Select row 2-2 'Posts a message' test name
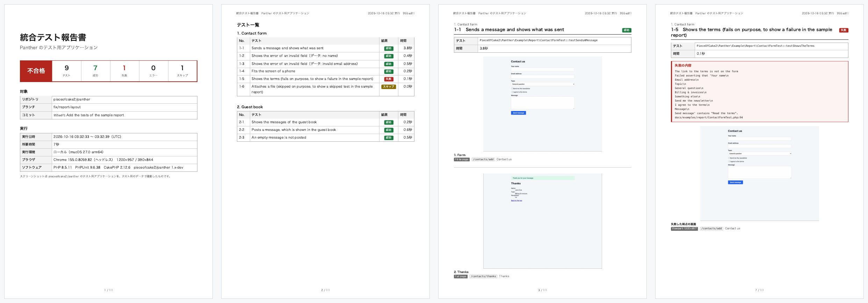Viewport: 868px width, 303px height. (x=294, y=130)
